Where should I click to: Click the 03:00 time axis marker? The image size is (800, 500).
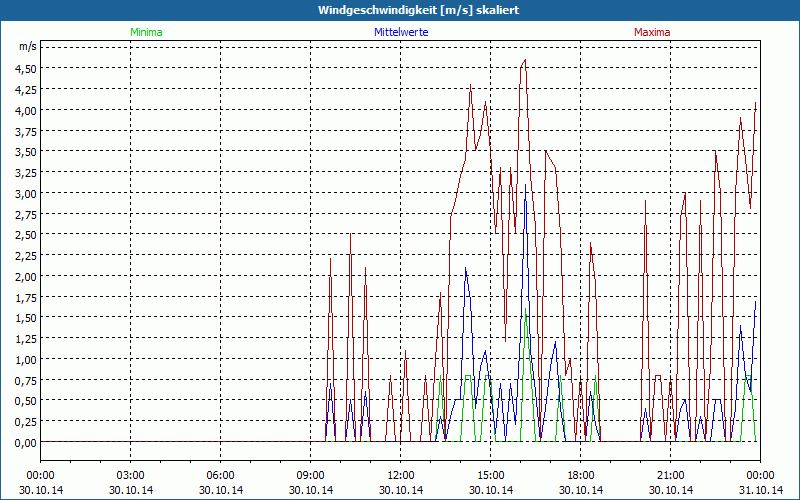(131, 475)
